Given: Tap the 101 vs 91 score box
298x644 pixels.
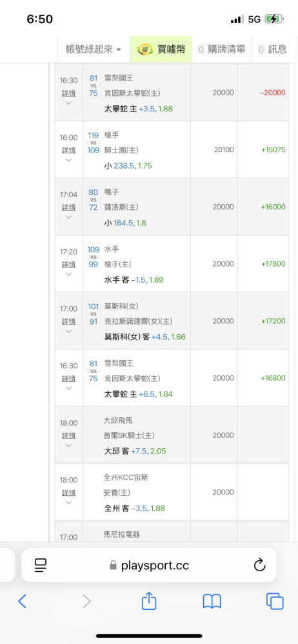Looking at the screenshot, I should click(x=94, y=314).
